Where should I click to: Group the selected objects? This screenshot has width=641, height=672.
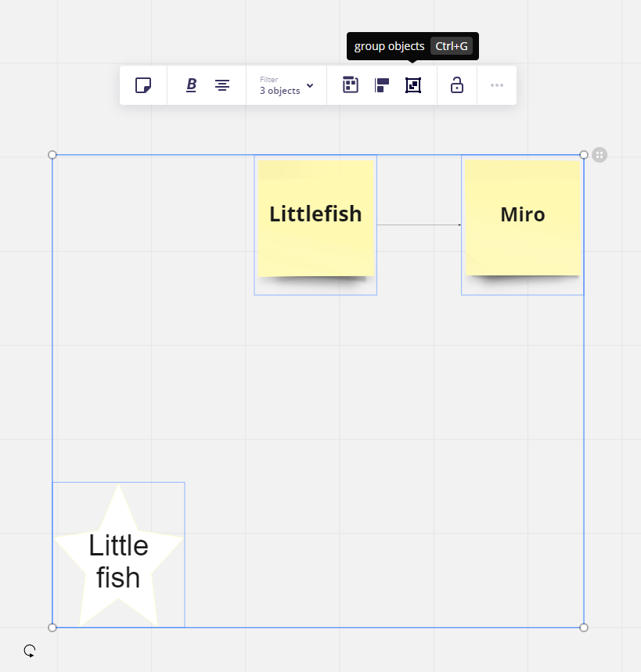[413, 85]
